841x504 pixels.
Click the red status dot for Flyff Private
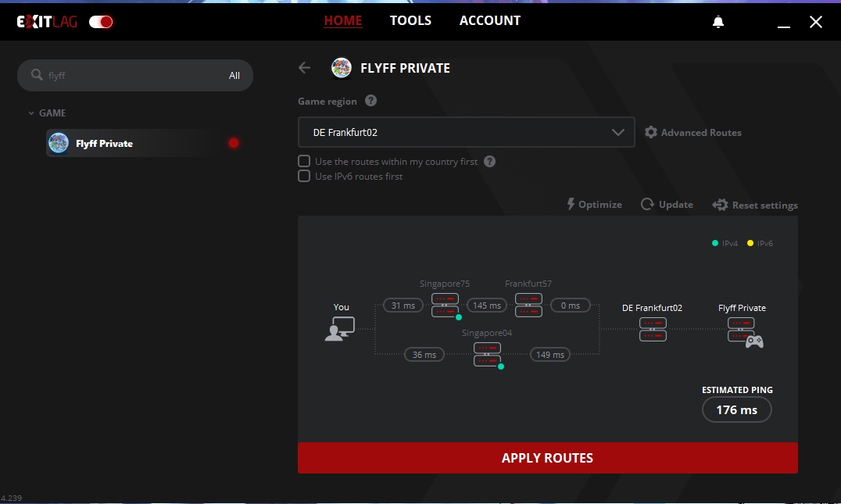point(233,143)
